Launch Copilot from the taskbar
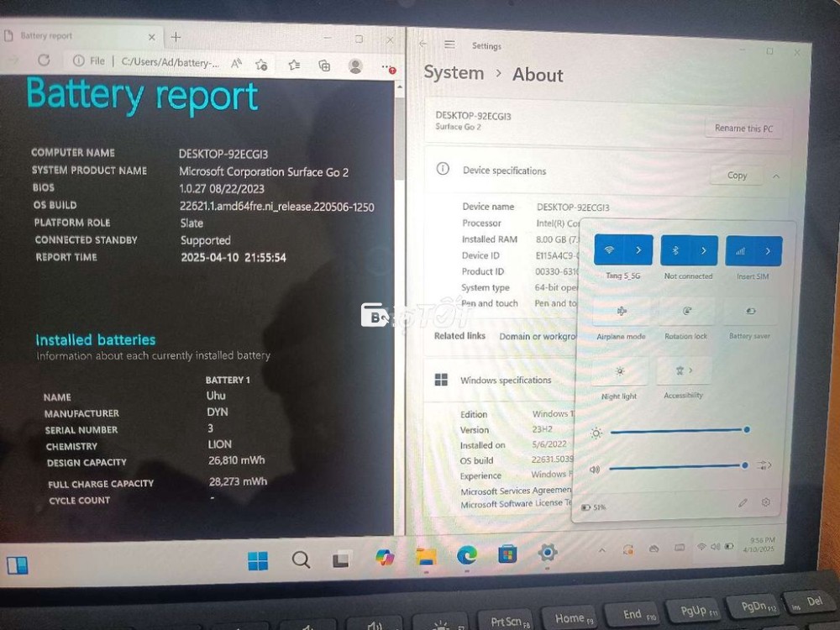Viewport: 840px width, 630px height. (x=385, y=557)
